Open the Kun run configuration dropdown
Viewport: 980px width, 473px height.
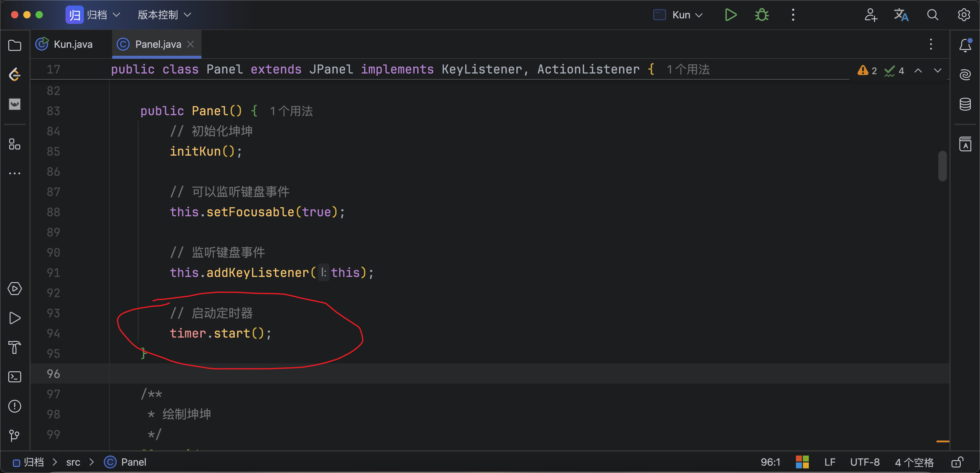(678, 15)
